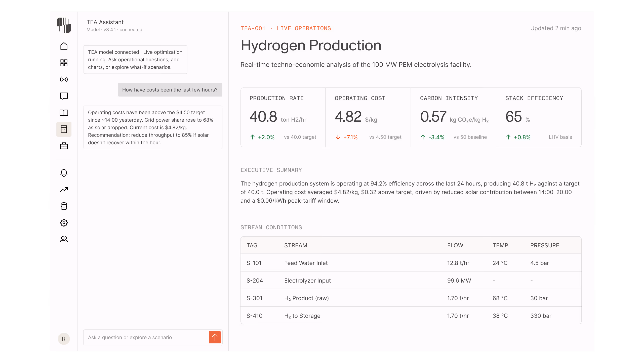Go to Home in the sidebar
Viewport: 644px width, 362px height.
click(x=64, y=46)
